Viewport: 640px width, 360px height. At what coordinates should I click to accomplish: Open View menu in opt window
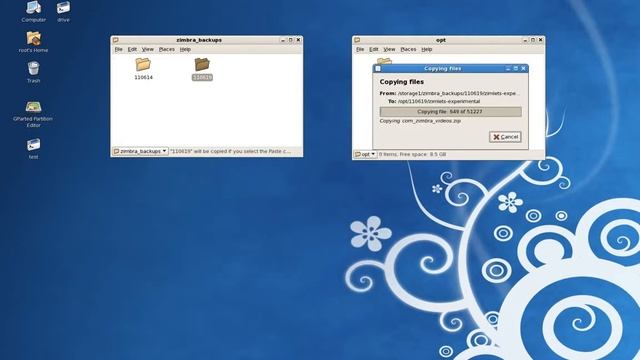(x=389, y=49)
